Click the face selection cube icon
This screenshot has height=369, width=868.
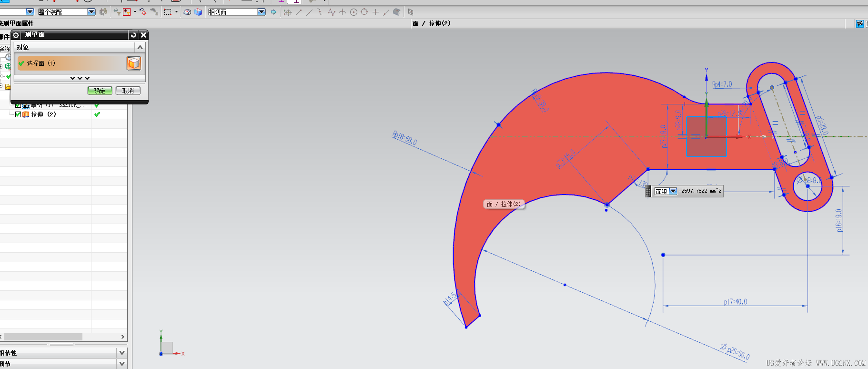[133, 63]
